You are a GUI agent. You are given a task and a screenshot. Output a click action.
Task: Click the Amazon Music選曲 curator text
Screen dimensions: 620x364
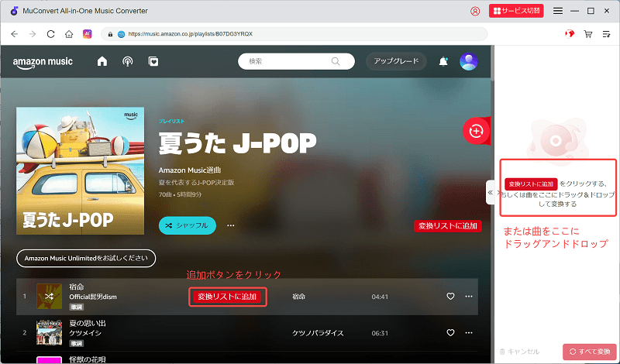click(190, 170)
